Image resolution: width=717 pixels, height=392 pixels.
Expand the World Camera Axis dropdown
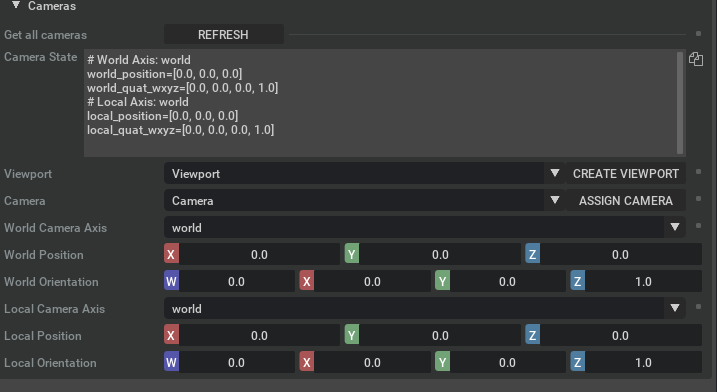[674, 227]
